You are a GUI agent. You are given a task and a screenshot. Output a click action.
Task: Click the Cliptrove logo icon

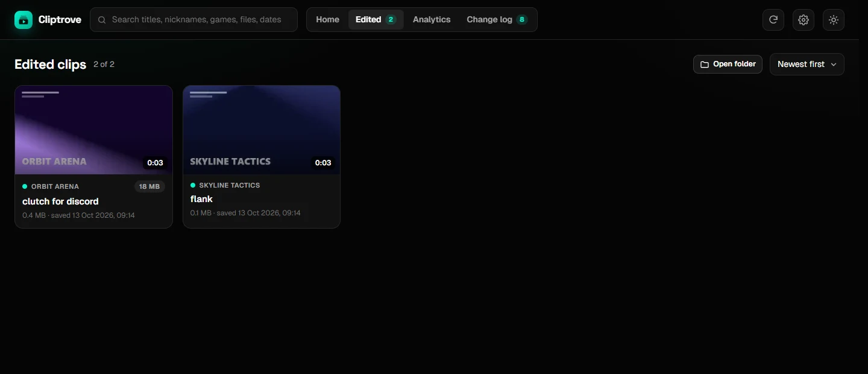[x=24, y=20]
